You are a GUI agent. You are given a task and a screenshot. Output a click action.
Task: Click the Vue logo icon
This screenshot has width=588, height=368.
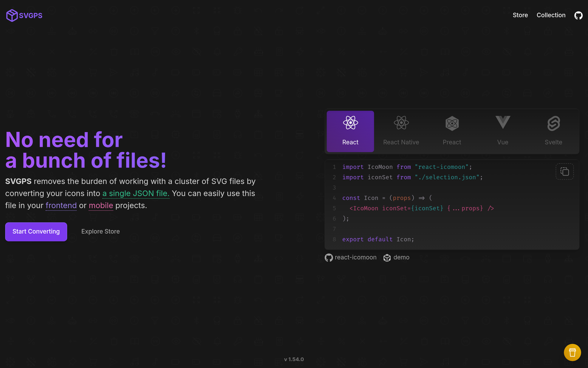pyautogui.click(x=503, y=122)
